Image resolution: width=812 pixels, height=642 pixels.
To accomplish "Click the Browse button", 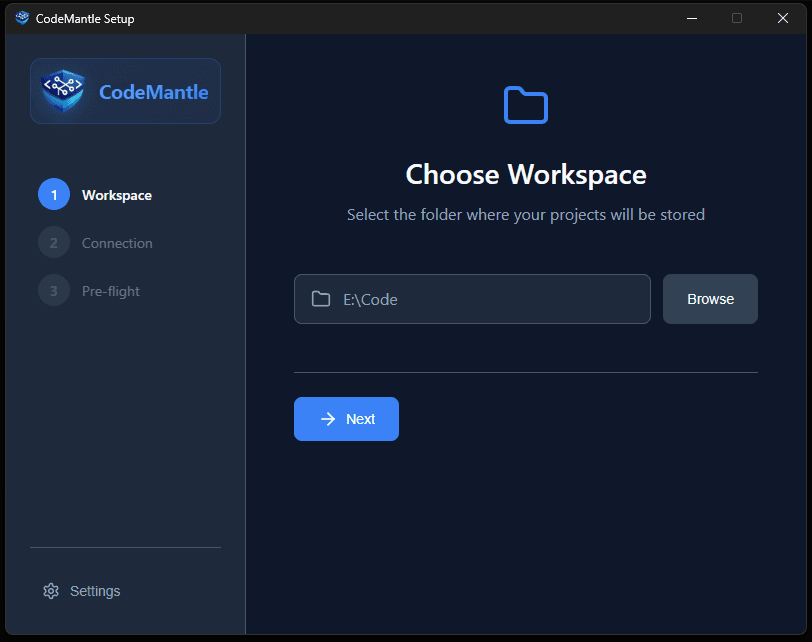I will [710, 299].
